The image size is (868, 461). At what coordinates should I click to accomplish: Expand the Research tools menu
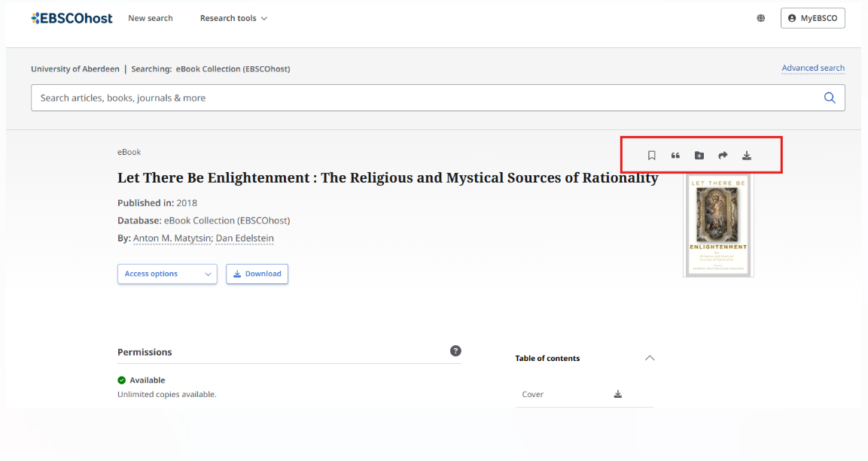[233, 18]
